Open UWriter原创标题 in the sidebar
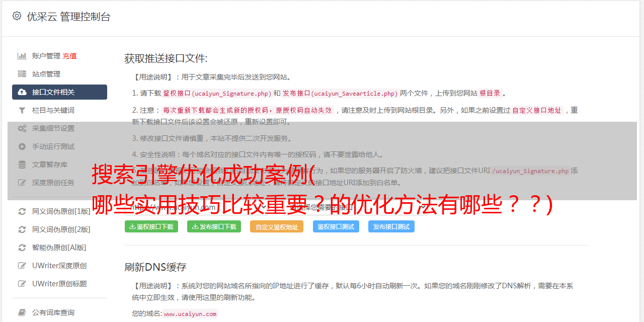The height and width of the screenshot is (322, 644). (x=59, y=284)
